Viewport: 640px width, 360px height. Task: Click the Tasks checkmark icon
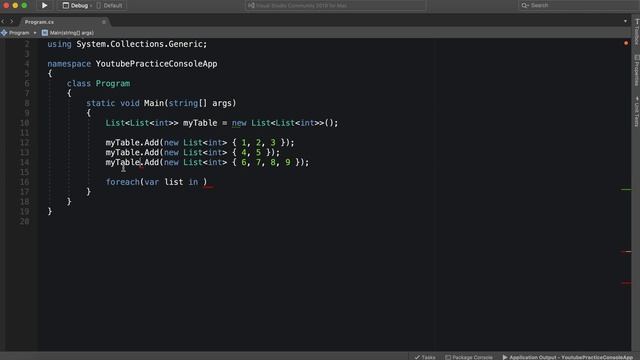point(417,357)
